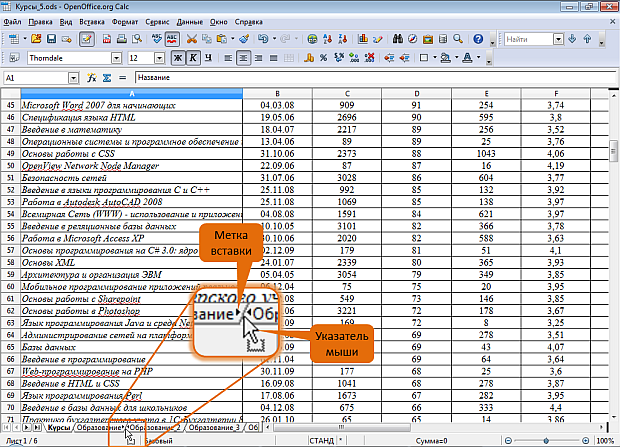The image size is (620, 447).
Task: Switch to the Образование 3 sheet tab
Action: tap(214, 428)
